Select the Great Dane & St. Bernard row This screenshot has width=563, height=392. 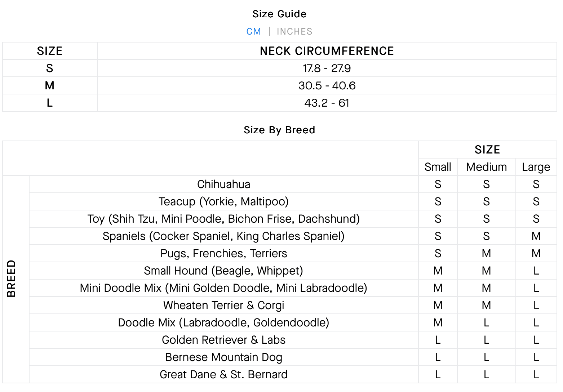click(223, 375)
